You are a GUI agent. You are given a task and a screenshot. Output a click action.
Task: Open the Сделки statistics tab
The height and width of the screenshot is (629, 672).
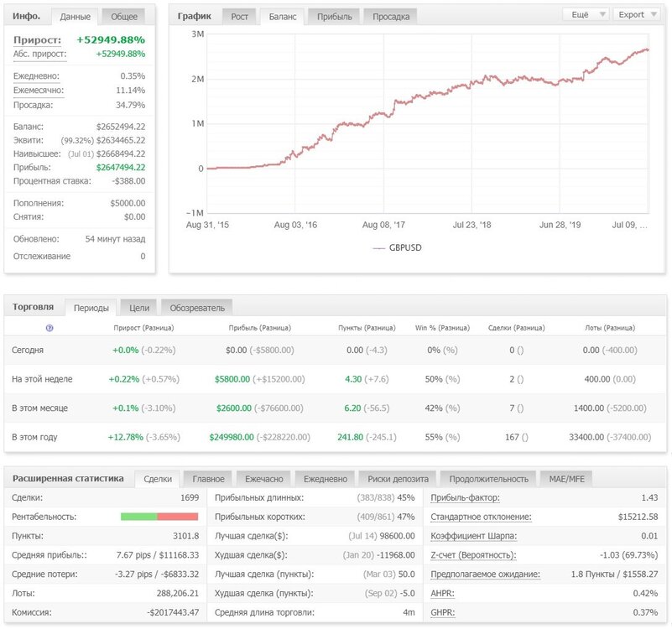(x=157, y=479)
